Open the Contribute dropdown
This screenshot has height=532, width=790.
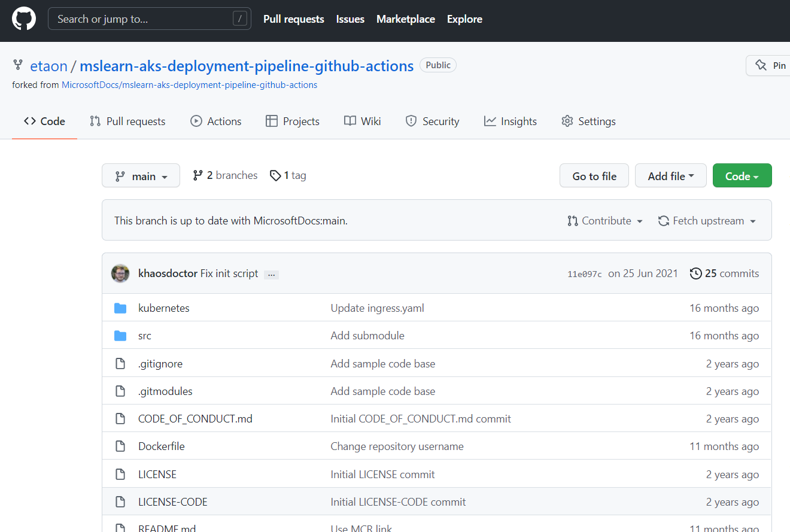[605, 221]
